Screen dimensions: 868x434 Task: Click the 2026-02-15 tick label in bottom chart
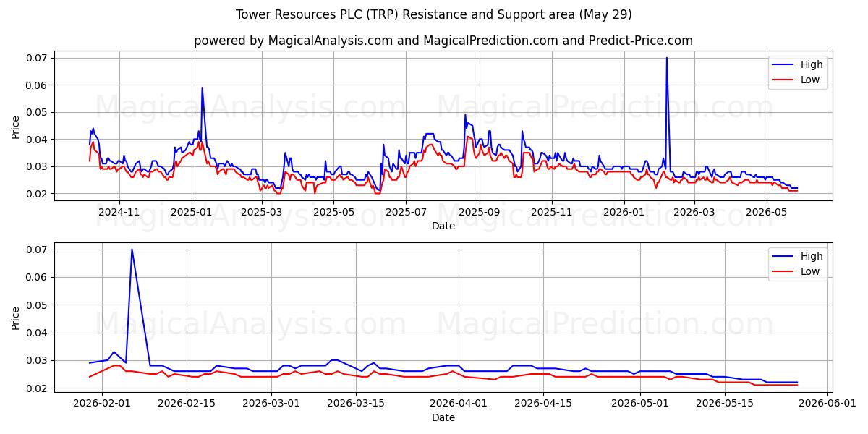(x=187, y=404)
